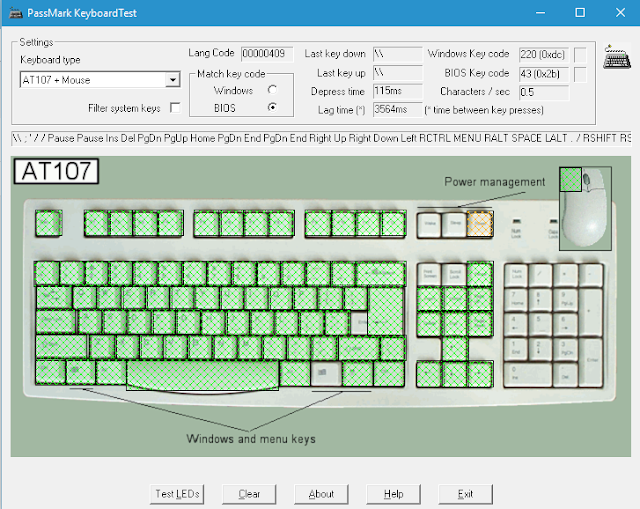
Task: Click the unhighlighted right Windows key
Action: point(326,373)
